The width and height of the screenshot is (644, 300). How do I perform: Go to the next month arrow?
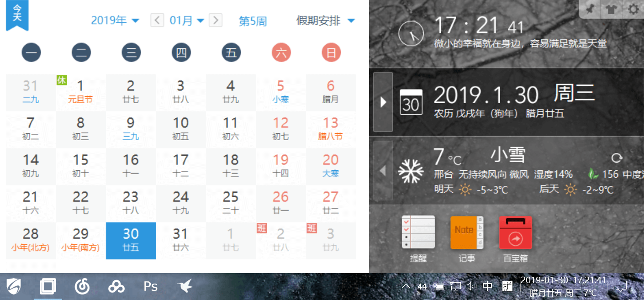tap(216, 20)
